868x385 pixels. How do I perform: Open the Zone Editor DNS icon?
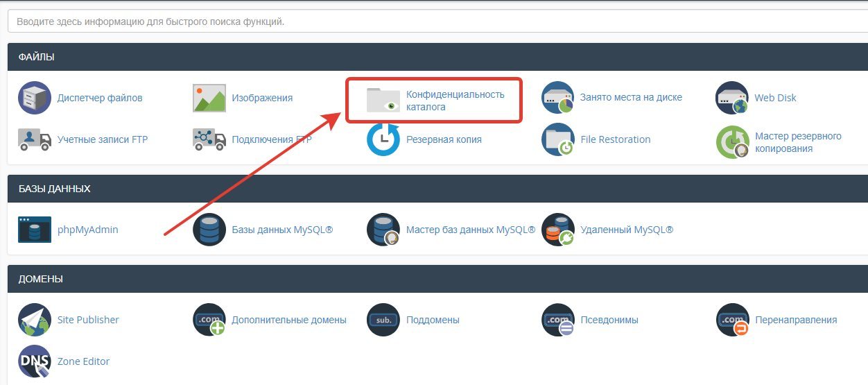click(x=35, y=361)
